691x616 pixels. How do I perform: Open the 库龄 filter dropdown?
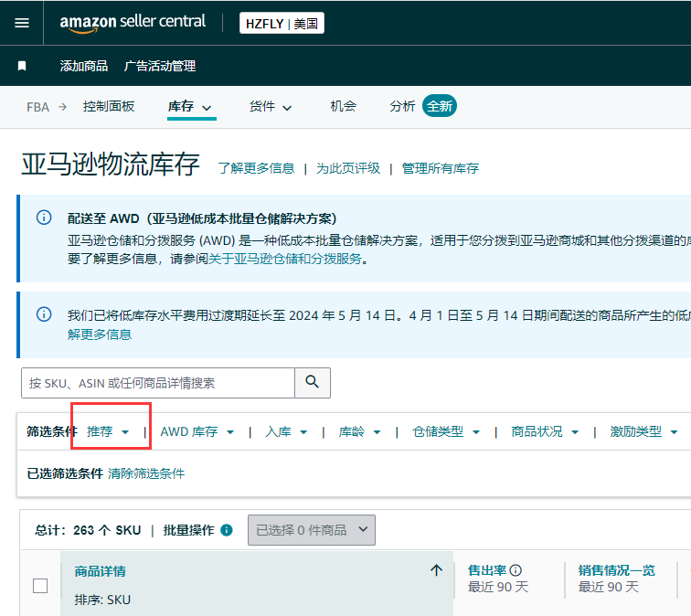pyautogui.click(x=359, y=431)
